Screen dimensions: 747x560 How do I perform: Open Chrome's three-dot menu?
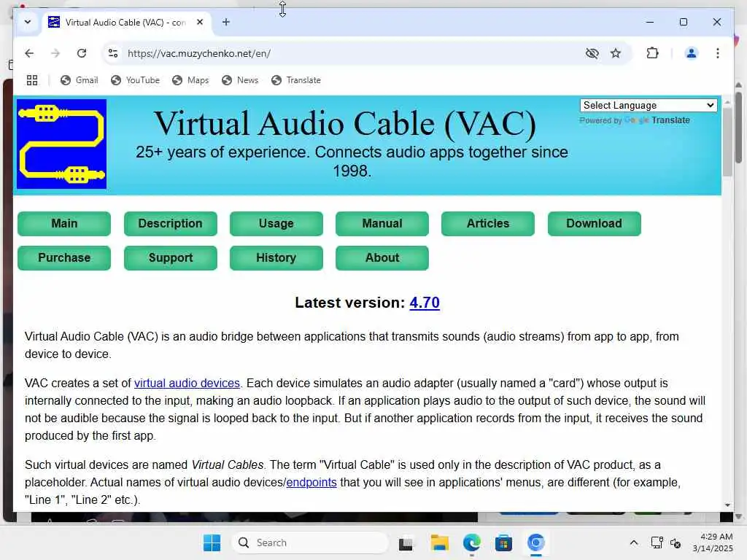718,53
